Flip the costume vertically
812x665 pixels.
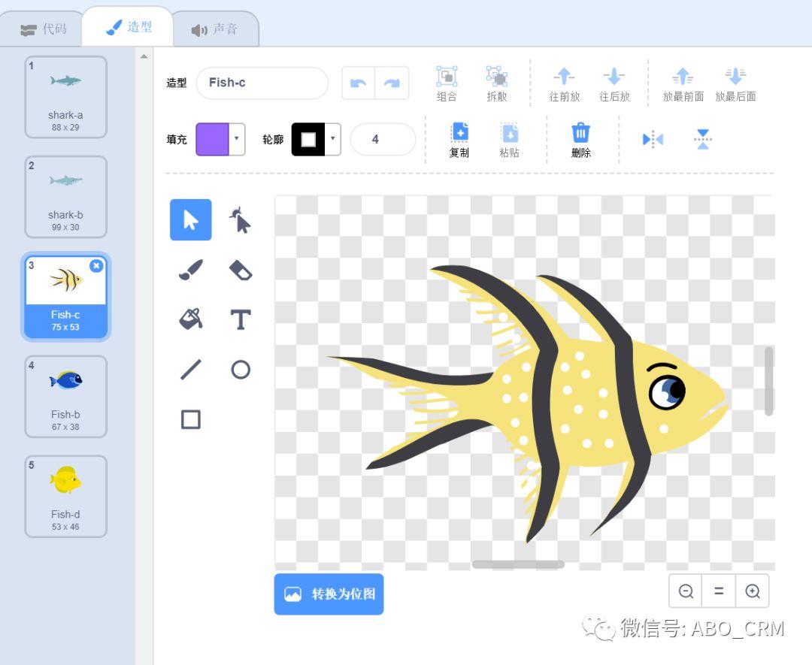tap(703, 139)
